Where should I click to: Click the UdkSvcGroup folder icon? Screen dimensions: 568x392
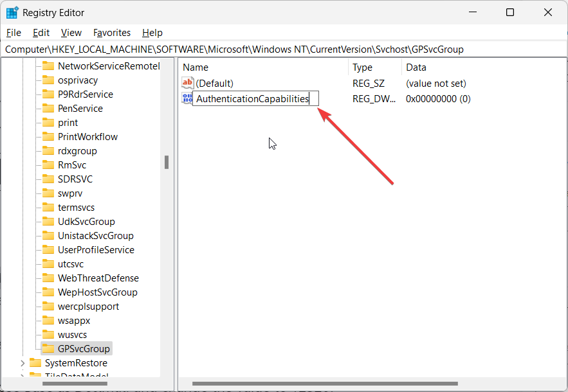pyautogui.click(x=48, y=221)
